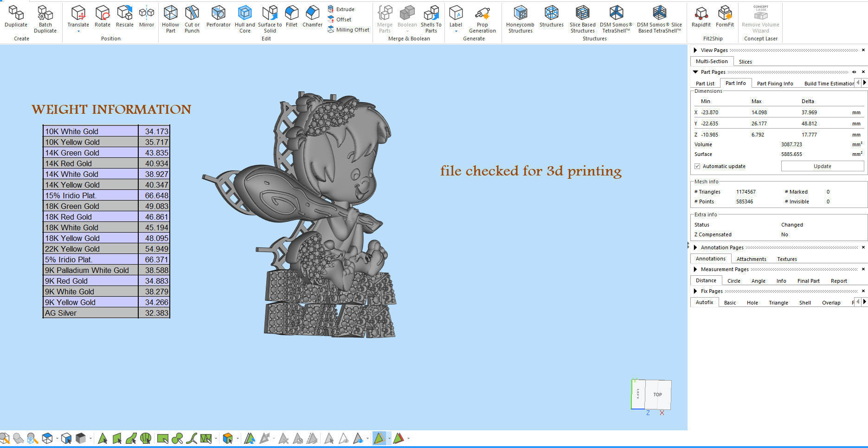868x448 pixels.
Task: Click the Extrude command
Action: coord(341,9)
